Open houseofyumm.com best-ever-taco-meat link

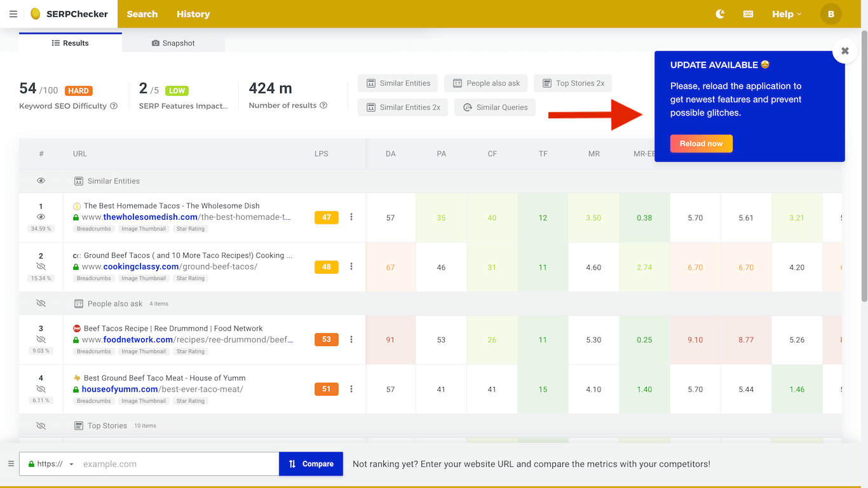click(163, 390)
